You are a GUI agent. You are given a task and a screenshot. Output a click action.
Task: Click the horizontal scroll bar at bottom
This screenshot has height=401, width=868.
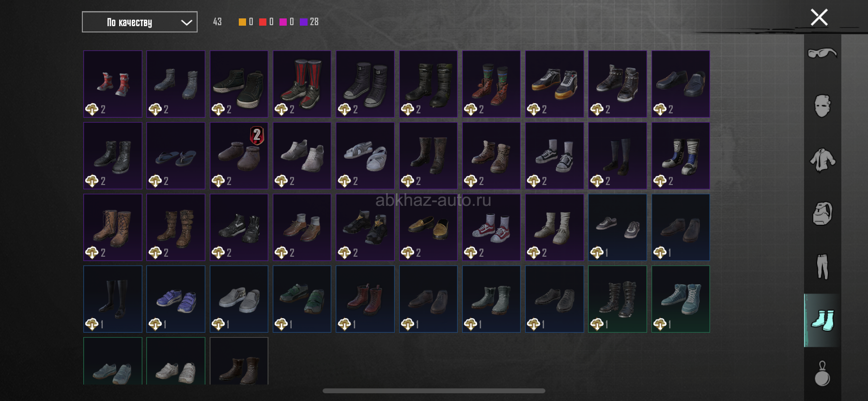(434, 391)
